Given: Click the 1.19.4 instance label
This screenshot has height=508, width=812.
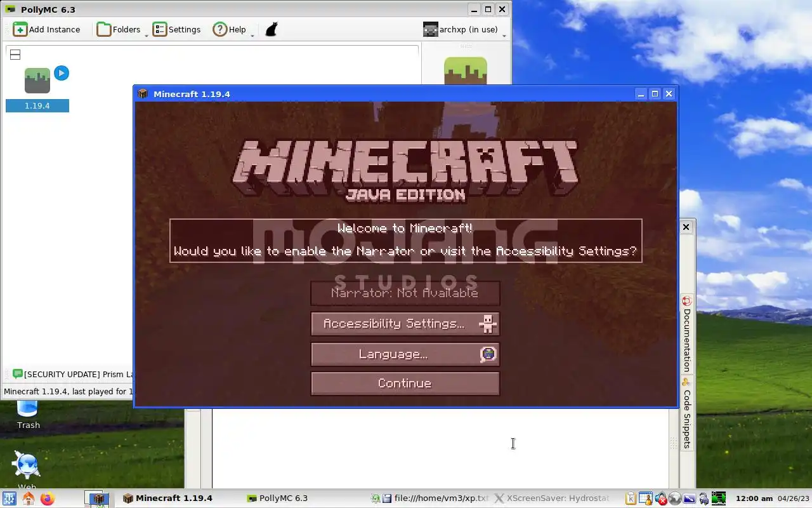Looking at the screenshot, I should 37,106.
